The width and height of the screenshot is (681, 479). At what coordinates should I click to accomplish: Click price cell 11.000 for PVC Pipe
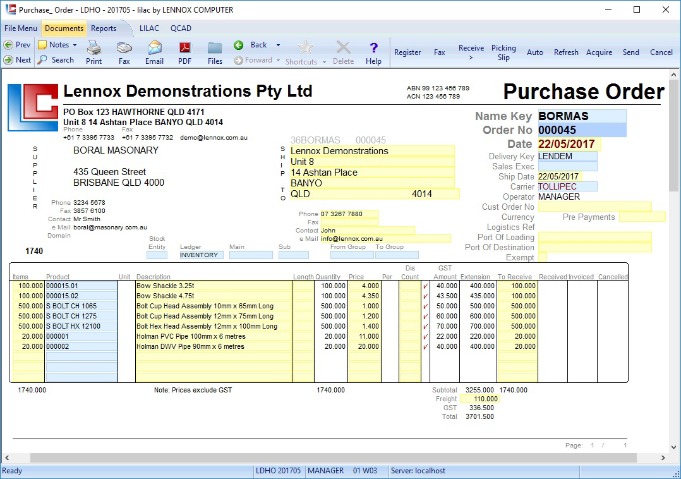tap(364, 337)
